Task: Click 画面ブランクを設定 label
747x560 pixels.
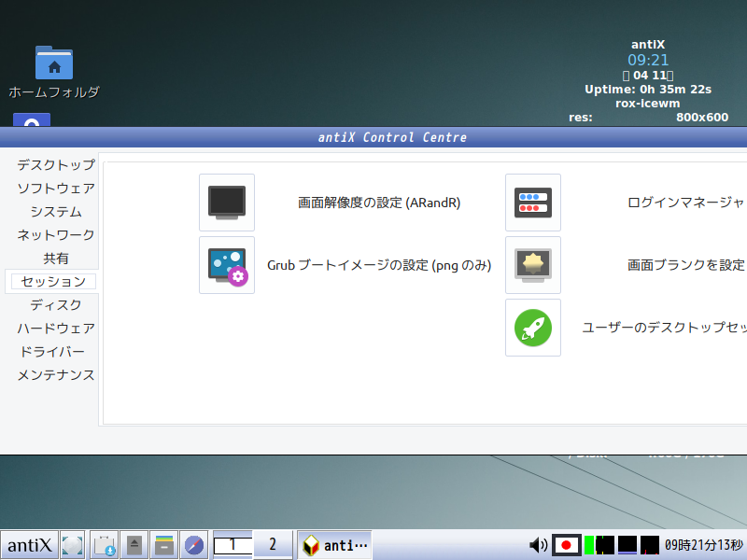Action: [686, 265]
